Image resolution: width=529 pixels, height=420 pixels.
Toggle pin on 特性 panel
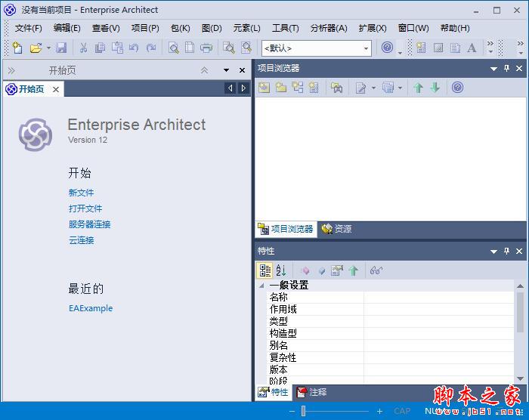click(x=507, y=251)
